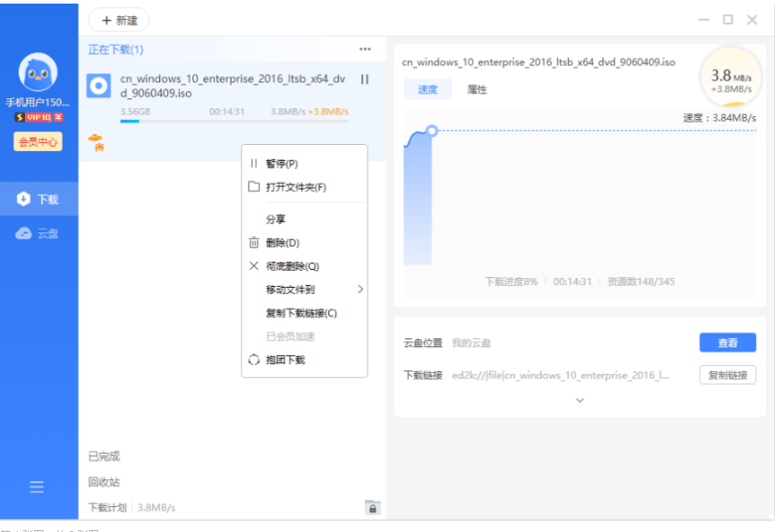Viewport: 776px width, 532px height.
Task: Choose 暂停(P) from context menu
Action: pyautogui.click(x=305, y=164)
